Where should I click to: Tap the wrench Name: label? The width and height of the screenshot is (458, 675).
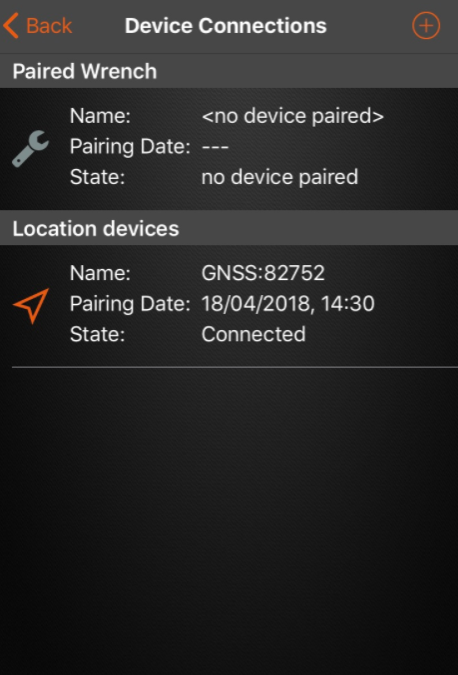tap(100, 116)
